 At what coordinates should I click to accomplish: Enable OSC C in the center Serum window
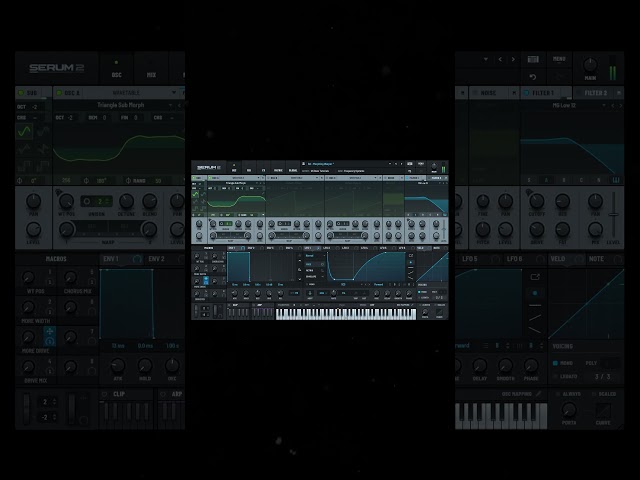coord(327,178)
